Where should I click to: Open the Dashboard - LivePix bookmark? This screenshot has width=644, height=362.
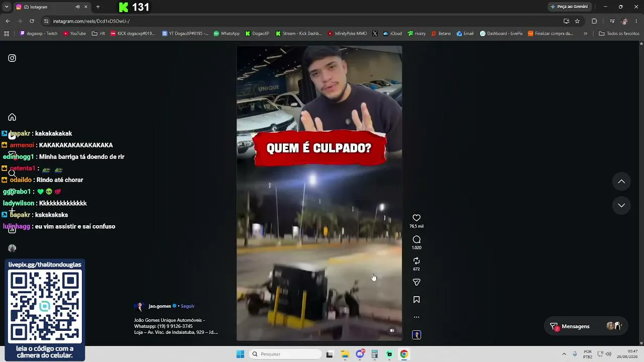pos(502,34)
